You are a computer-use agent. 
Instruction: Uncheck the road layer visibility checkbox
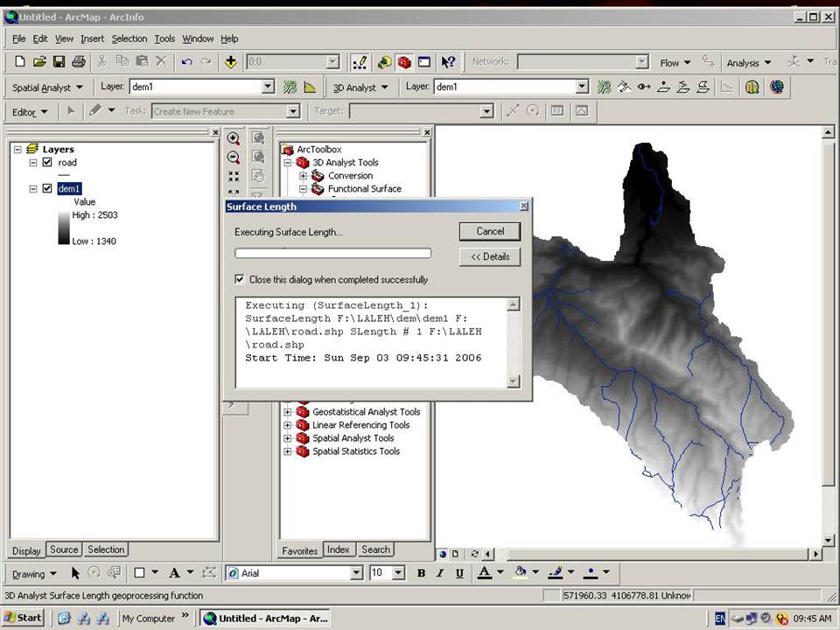pos(47,163)
